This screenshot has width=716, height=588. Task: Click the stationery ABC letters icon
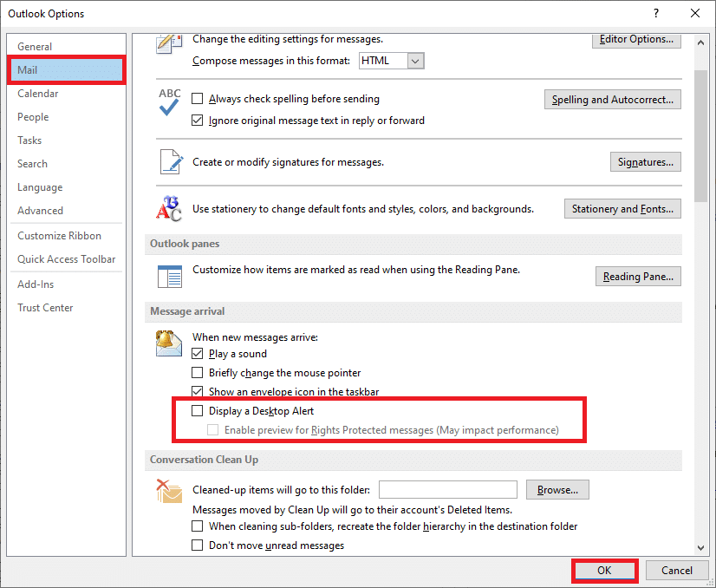coord(169,208)
